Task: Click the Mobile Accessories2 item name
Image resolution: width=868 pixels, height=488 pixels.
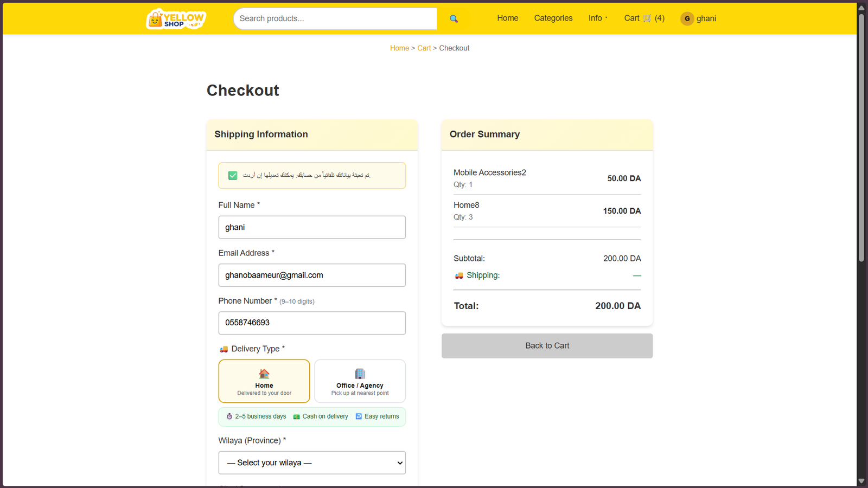Action: pos(490,172)
